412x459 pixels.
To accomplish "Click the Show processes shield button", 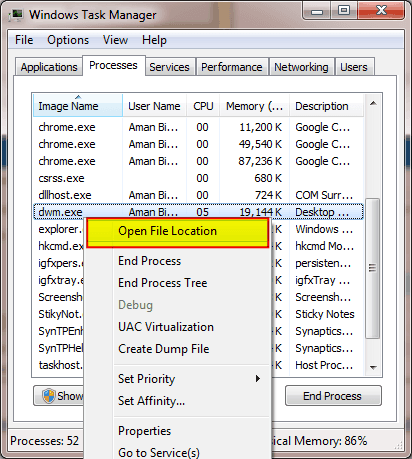I will pos(59,396).
